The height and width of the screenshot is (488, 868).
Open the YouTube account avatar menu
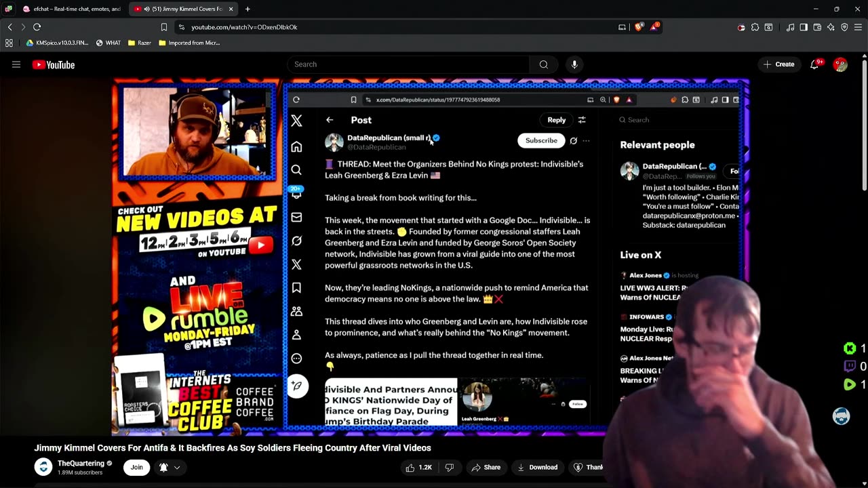click(x=841, y=64)
